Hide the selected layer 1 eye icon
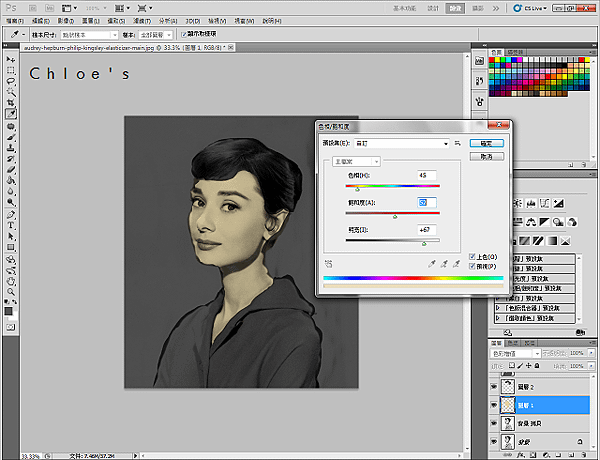Viewport: 600px width, 460px height. (494, 405)
